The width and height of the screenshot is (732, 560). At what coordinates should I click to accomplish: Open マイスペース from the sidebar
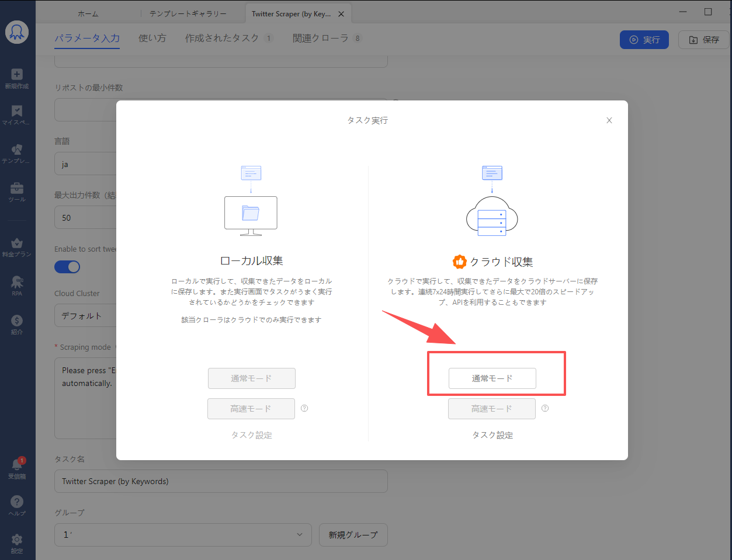pos(17,114)
